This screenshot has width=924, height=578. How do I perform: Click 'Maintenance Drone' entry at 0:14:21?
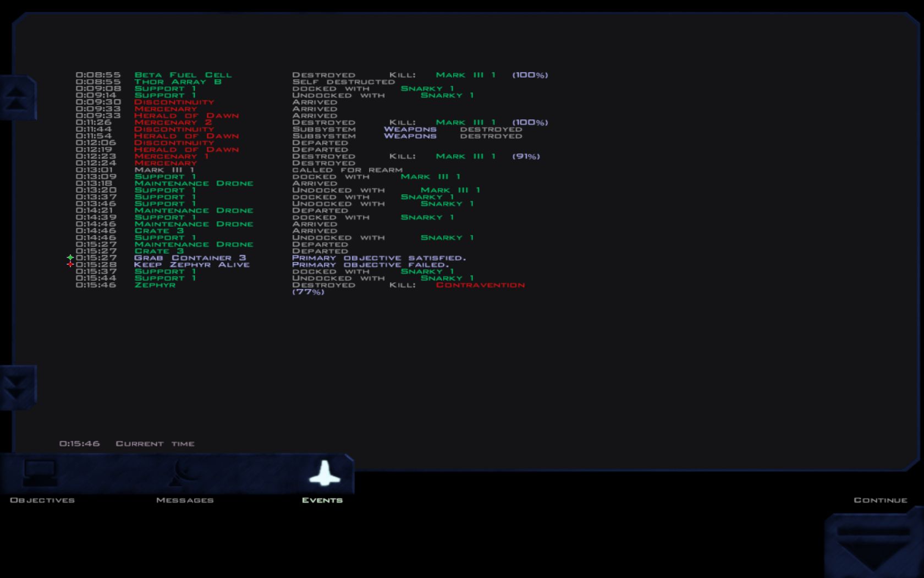click(x=194, y=210)
